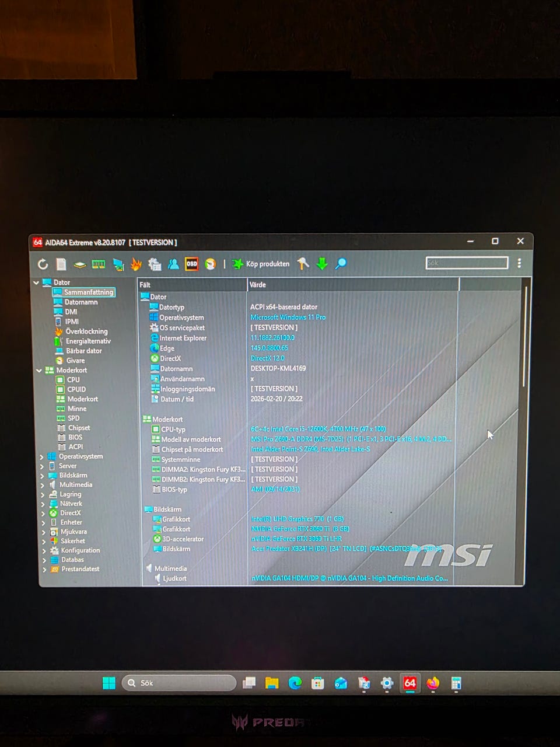Image resolution: width=560 pixels, height=747 pixels.
Task: Open the Intel UHD Graphics 770 link
Action: [x=297, y=519]
